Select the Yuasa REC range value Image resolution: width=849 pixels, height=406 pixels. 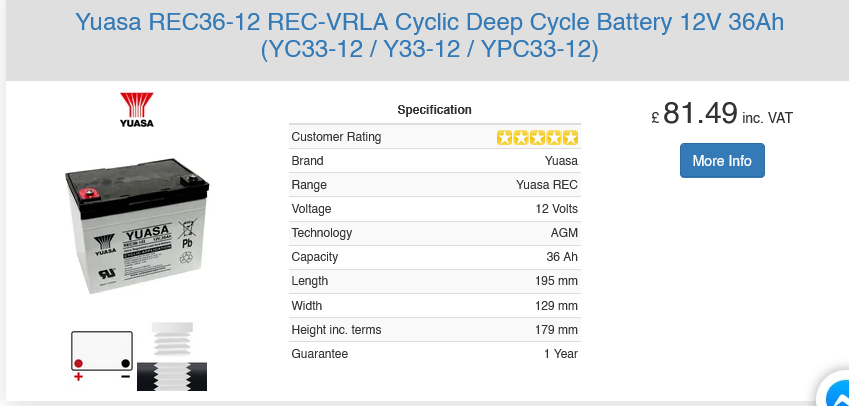pos(546,185)
